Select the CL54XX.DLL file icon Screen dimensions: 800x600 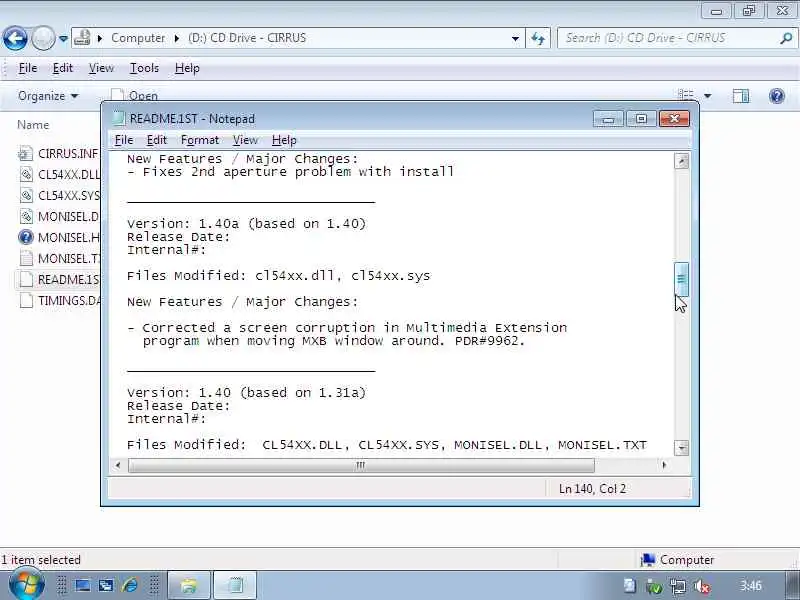(x=26, y=174)
